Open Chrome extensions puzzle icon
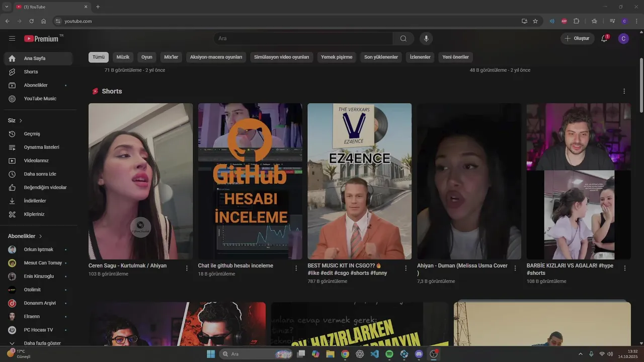 click(577, 21)
